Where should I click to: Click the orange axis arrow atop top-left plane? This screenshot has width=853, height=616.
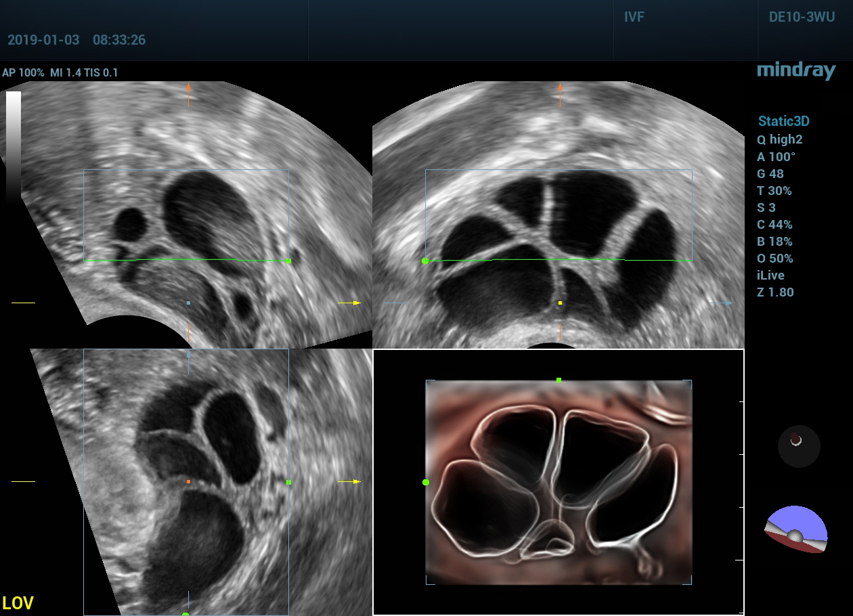(188, 95)
